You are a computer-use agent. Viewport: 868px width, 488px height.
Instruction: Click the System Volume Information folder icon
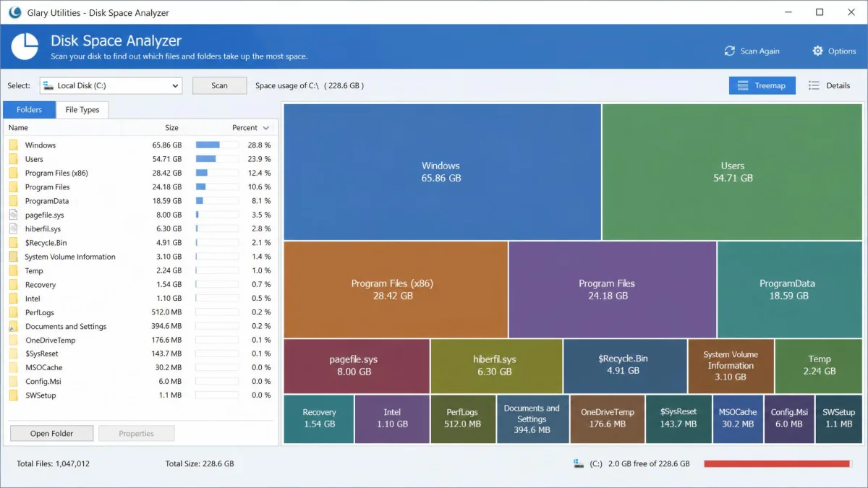pyautogui.click(x=14, y=257)
